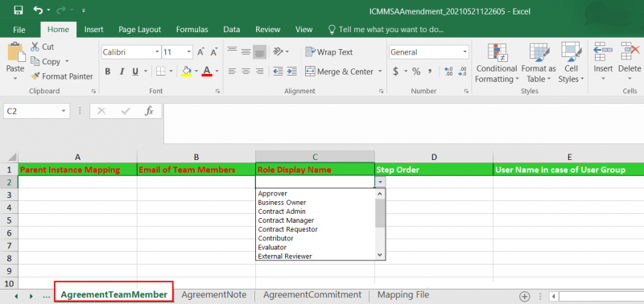Change the fill color highlight

coord(187,72)
